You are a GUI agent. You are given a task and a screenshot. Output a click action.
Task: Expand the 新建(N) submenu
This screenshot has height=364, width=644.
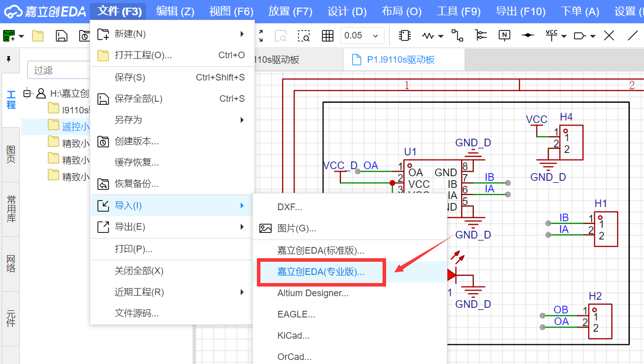click(172, 34)
